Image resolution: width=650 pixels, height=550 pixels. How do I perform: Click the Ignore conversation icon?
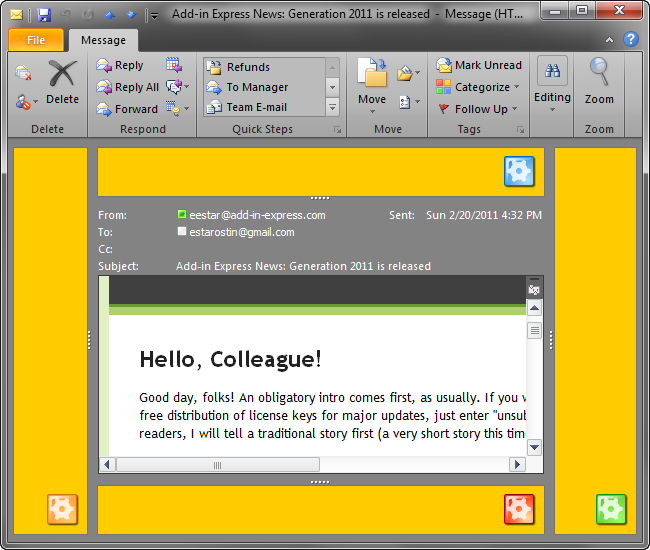tap(23, 73)
